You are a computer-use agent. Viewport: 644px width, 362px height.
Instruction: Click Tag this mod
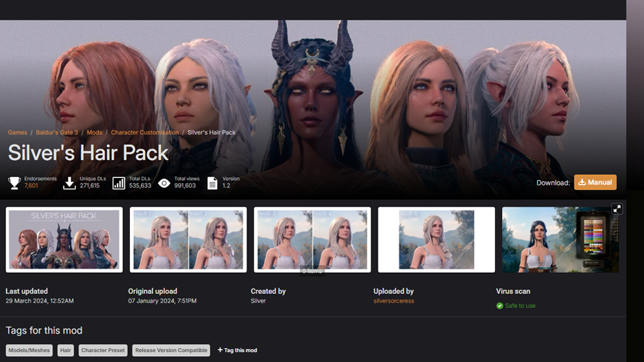pyautogui.click(x=237, y=350)
